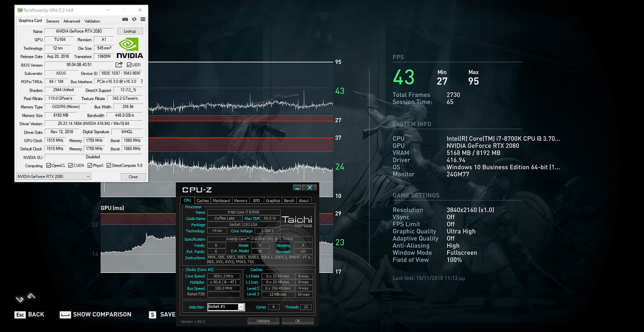Open the Memory tab in CPU-Z
Viewport: 644px width, 332px height.
click(x=240, y=201)
